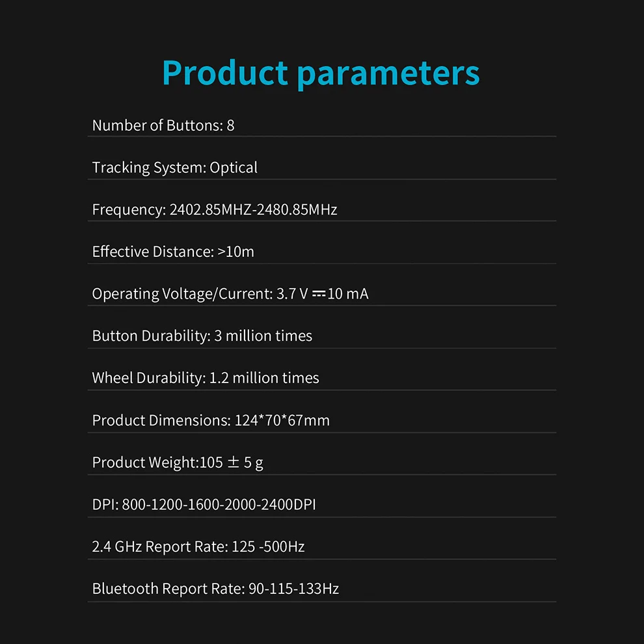The image size is (644, 644).
Task: Click the 5 g value in Product Weight
Action: click(x=254, y=463)
